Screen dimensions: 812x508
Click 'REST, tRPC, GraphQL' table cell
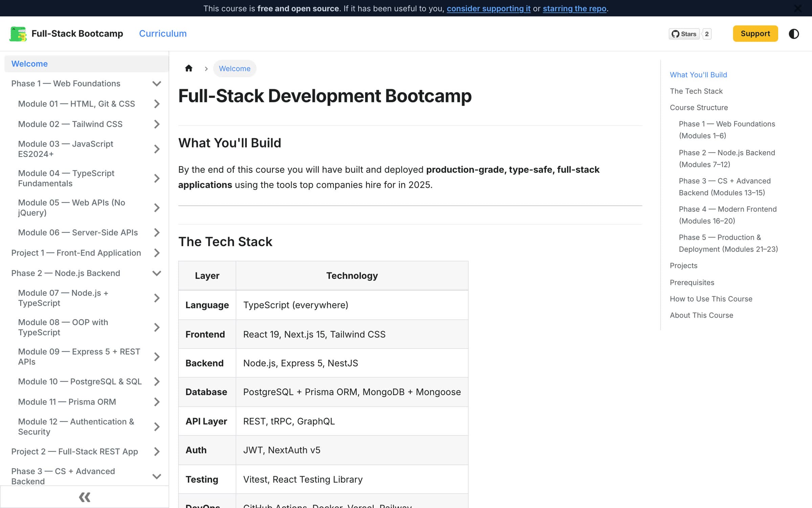352,421
